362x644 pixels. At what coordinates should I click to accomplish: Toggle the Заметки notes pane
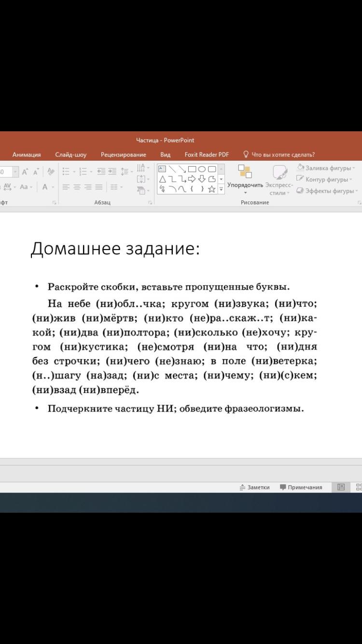click(254, 487)
